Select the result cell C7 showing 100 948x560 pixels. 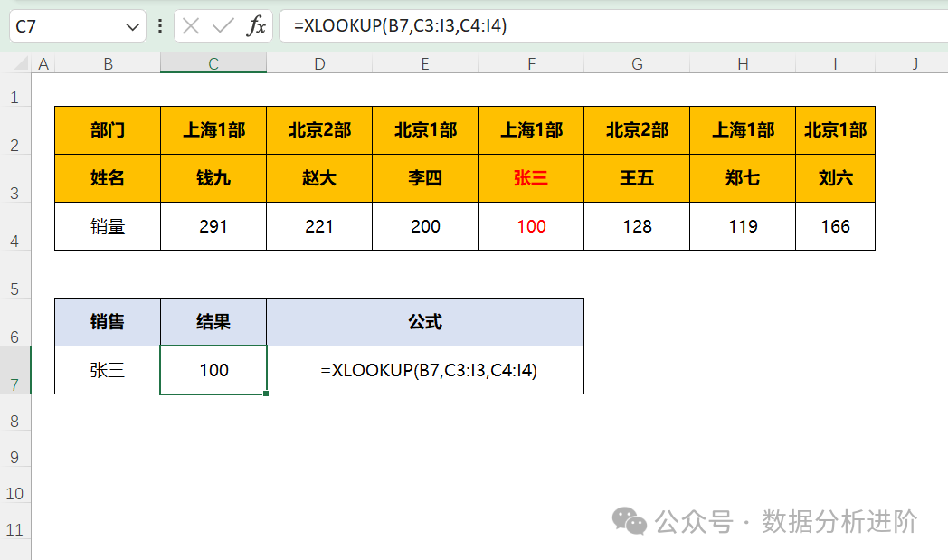(x=213, y=370)
